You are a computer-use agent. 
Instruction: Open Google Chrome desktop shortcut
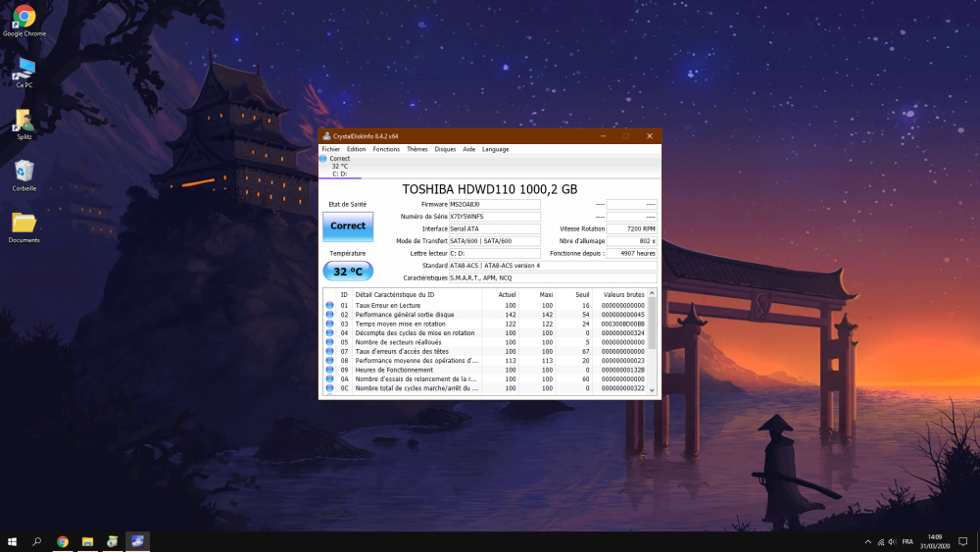pos(24,18)
